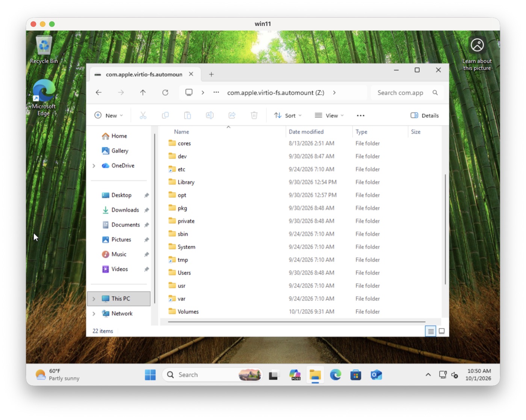Open the View dropdown menu
Image resolution: width=526 pixels, height=420 pixels.
(329, 116)
